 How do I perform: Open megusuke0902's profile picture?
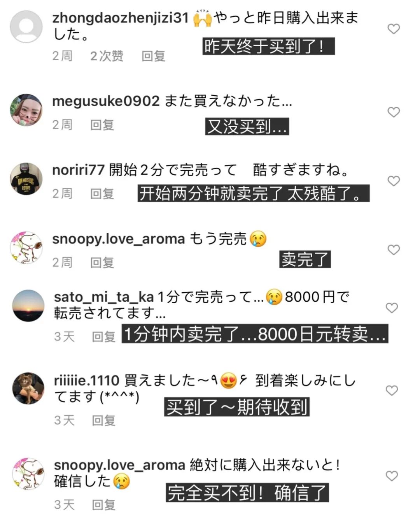pyautogui.click(x=26, y=110)
